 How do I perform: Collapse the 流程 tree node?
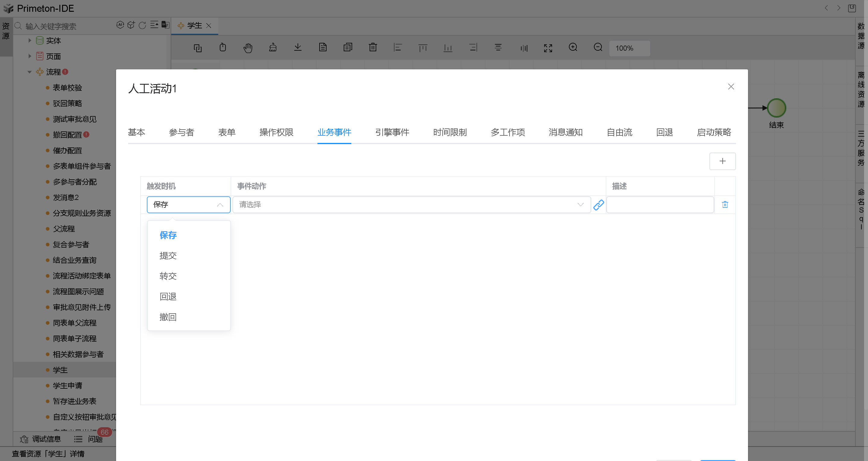click(30, 72)
